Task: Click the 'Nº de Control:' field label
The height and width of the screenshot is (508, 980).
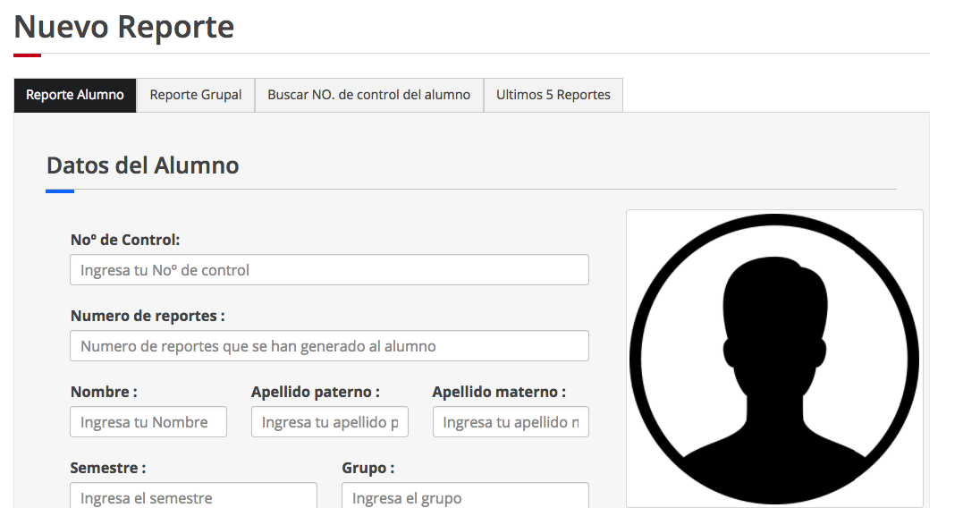Action: click(x=125, y=240)
